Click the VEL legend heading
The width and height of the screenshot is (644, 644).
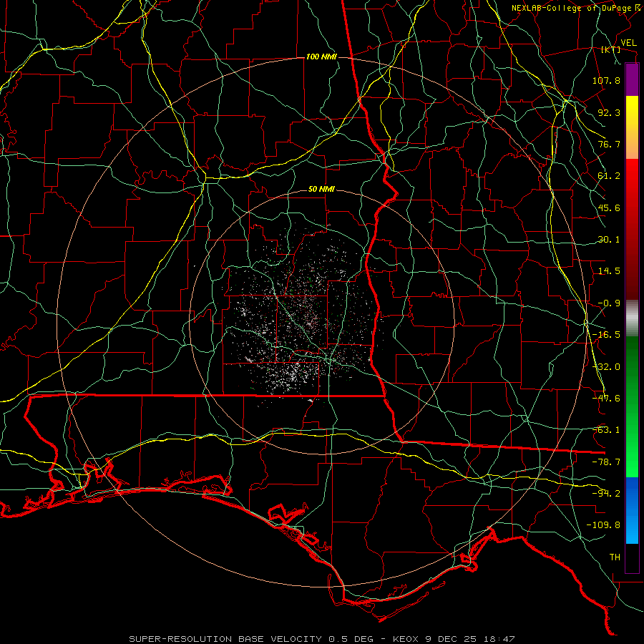(x=628, y=43)
